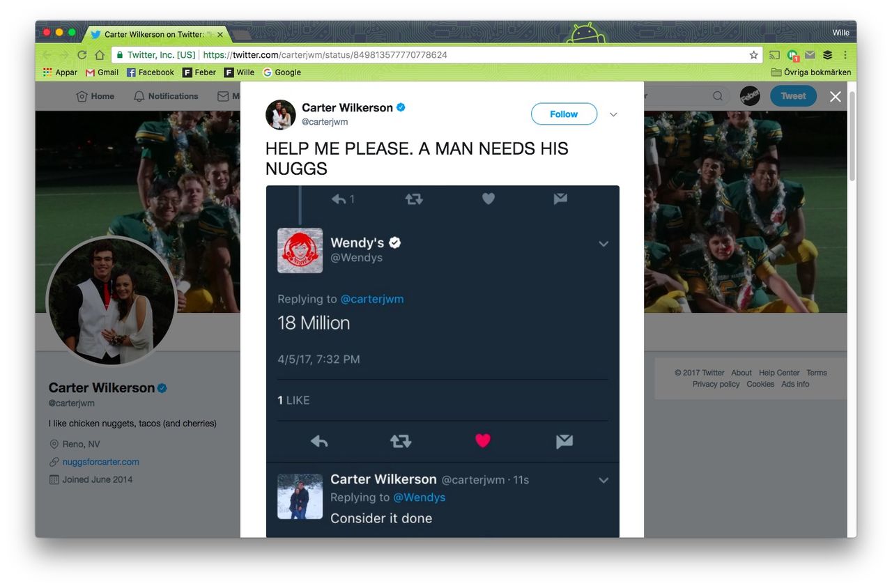Toggle the red like heart on Wendy's tweet
The image size is (892, 588).
[x=483, y=440]
